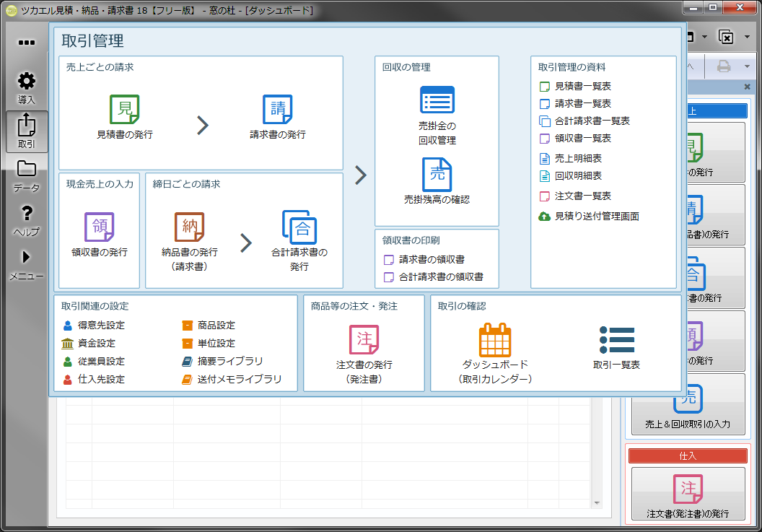
Task: Open 見積書の発行 estimate icon
Action: pyautogui.click(x=124, y=110)
